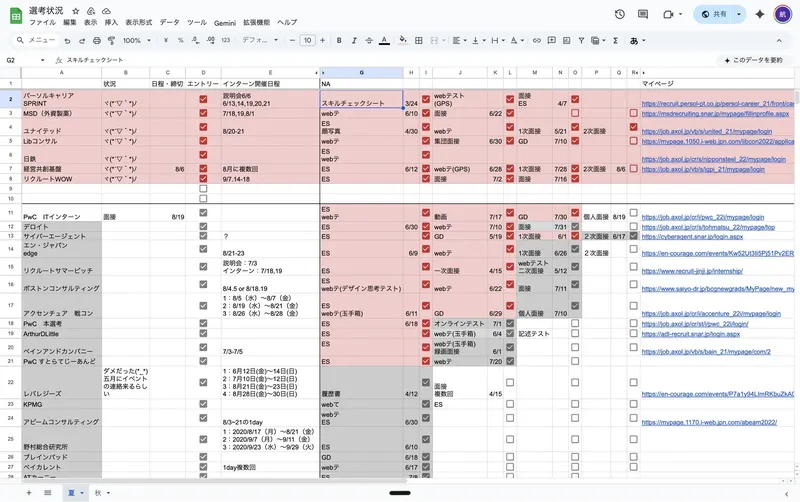Toggle the empty checkbox in row 10
This screenshot has height=502, width=800.
(x=203, y=198)
